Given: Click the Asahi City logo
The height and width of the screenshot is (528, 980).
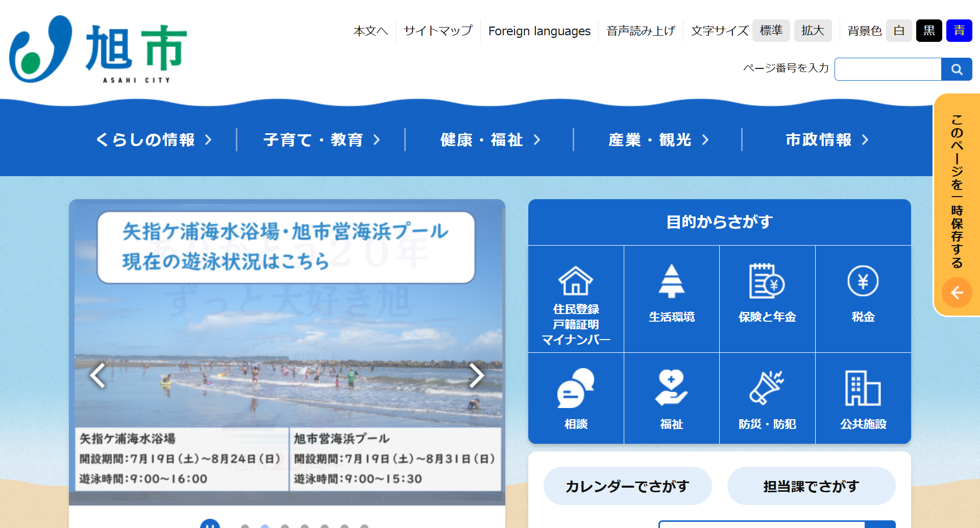Looking at the screenshot, I should [98, 49].
